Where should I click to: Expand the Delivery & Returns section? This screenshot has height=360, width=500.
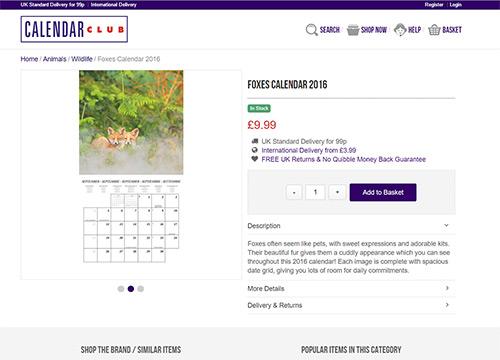click(351, 305)
